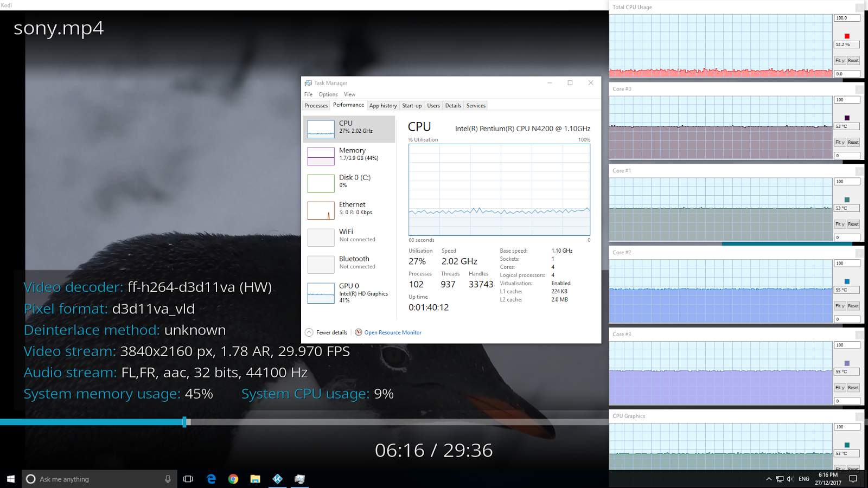The image size is (868, 488).
Task: Close the Total CPU Usage graph panel
Action: [x=859, y=8]
